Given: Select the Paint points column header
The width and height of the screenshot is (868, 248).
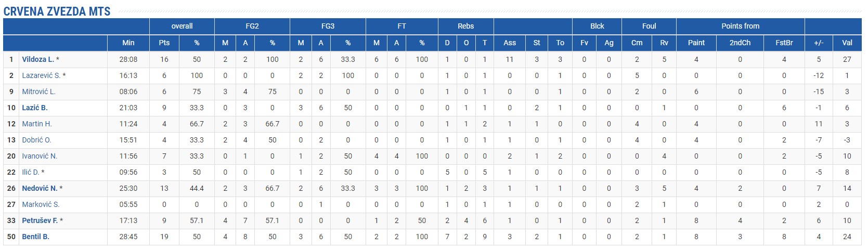Looking at the screenshot, I should tap(696, 43).
